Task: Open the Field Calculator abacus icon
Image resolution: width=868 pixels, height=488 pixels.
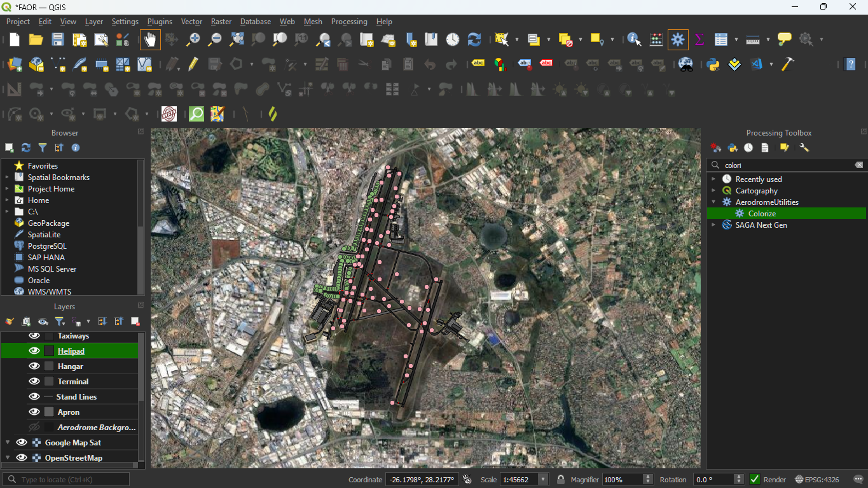Action: click(656, 39)
